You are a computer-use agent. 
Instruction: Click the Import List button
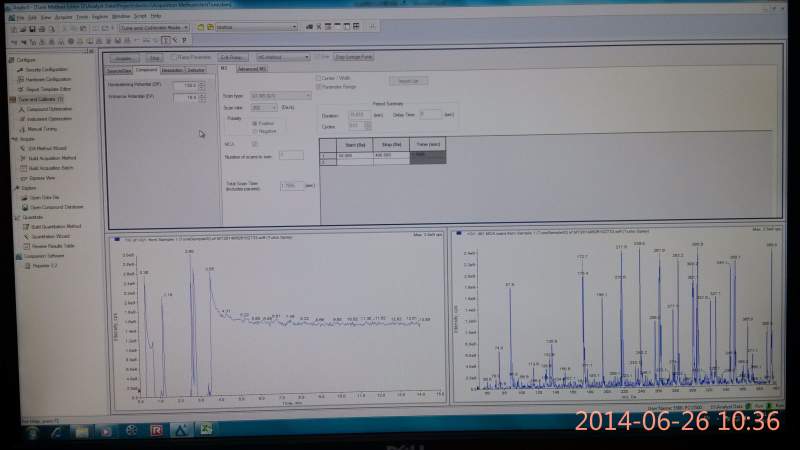coord(408,81)
